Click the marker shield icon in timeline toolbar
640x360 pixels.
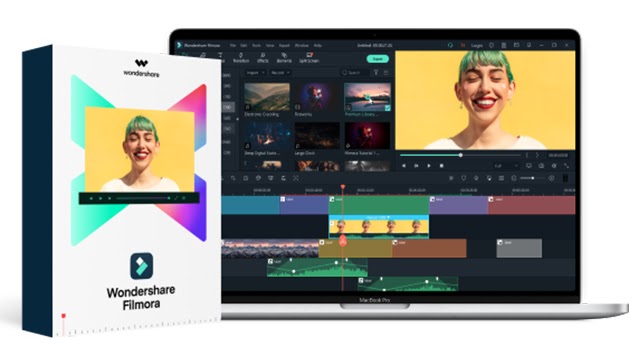pos(464,178)
